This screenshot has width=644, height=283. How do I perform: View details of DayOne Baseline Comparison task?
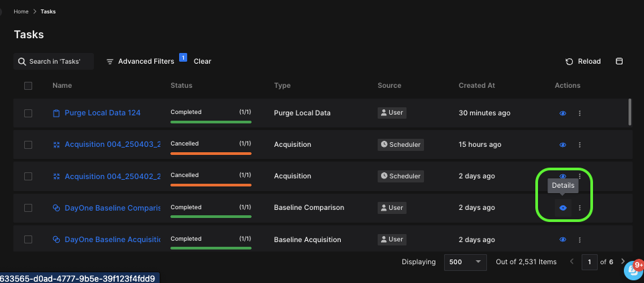click(563, 208)
